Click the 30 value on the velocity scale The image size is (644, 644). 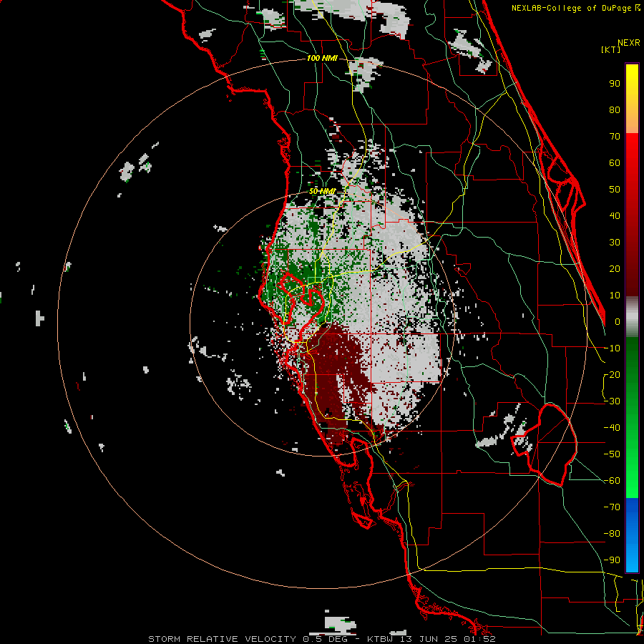(615, 243)
